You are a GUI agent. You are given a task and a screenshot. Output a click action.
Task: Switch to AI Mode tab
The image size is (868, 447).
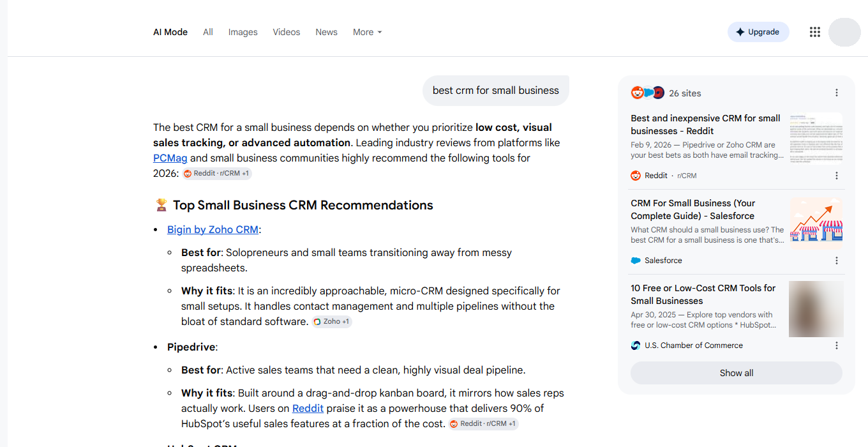pos(170,32)
